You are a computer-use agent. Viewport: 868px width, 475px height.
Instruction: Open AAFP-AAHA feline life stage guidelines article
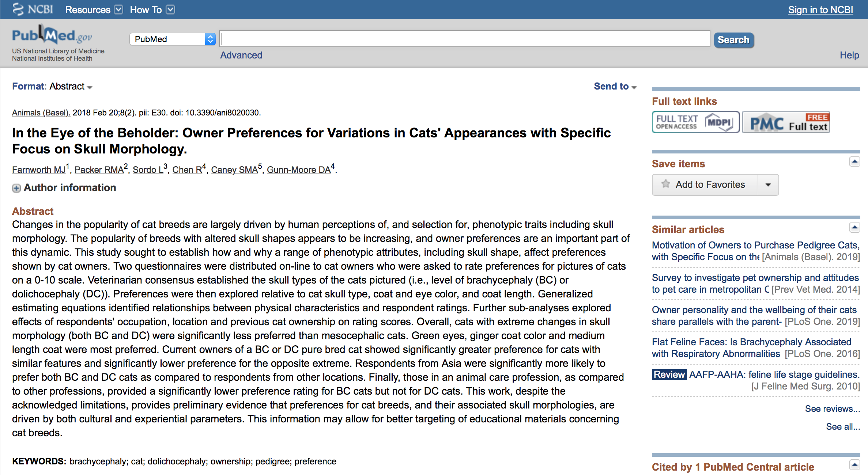774,375
